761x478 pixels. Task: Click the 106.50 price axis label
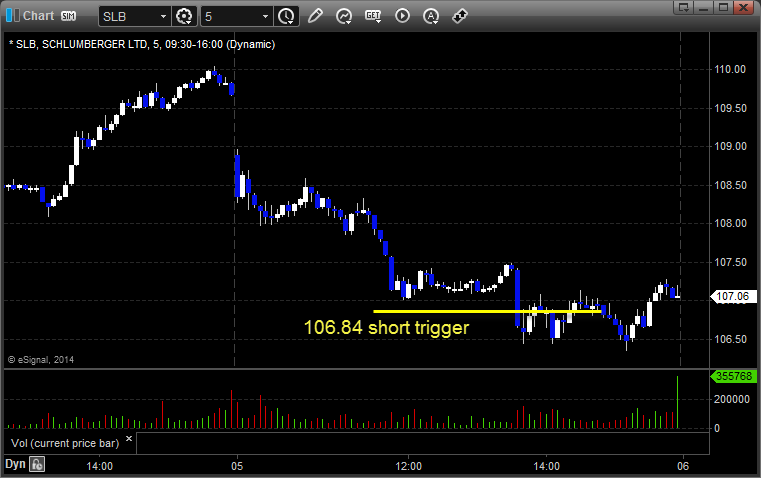730,339
